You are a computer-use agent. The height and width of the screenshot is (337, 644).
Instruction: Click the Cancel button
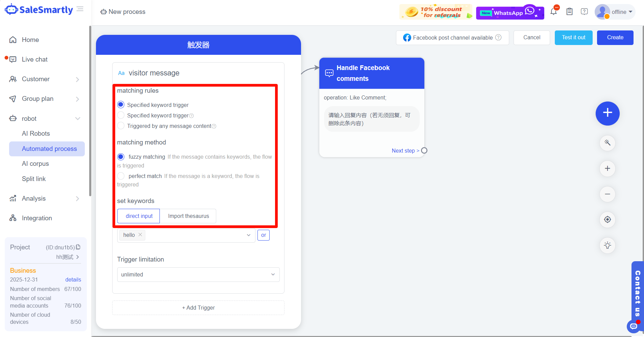(532, 38)
